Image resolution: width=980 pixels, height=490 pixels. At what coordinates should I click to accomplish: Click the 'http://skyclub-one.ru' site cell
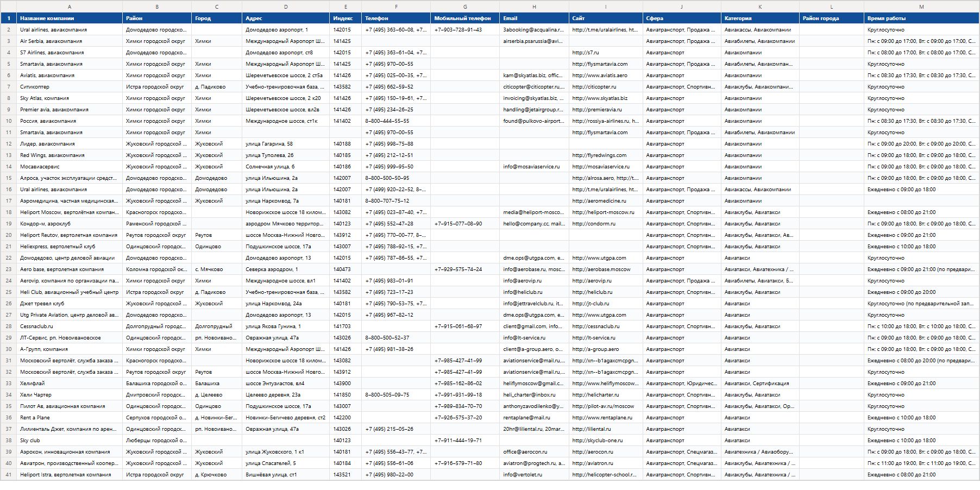(606, 441)
